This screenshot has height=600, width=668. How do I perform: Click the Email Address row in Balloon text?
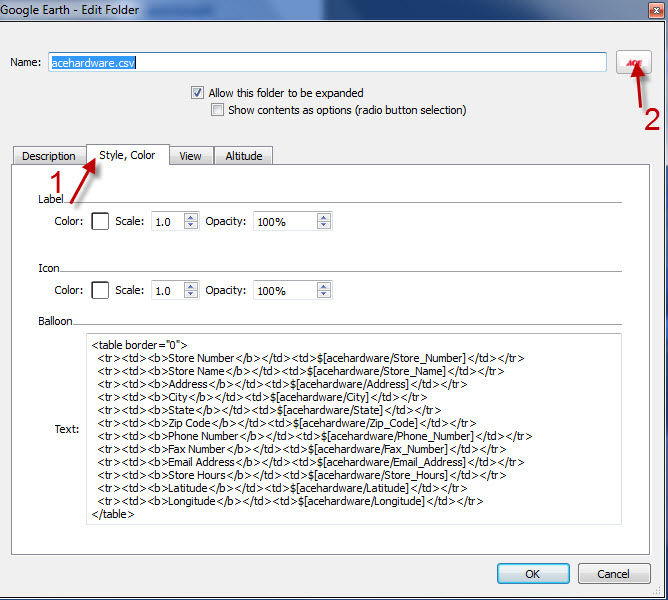point(311,462)
